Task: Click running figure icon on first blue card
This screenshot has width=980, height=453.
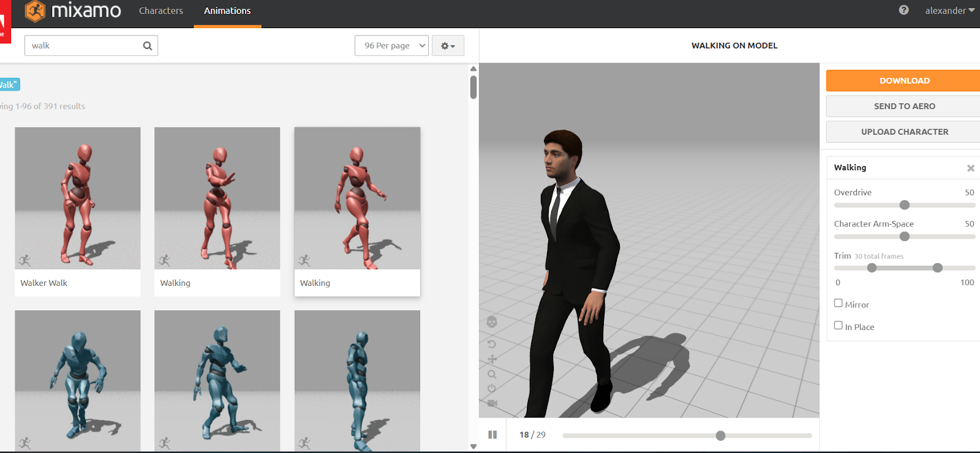Action: 24,443
